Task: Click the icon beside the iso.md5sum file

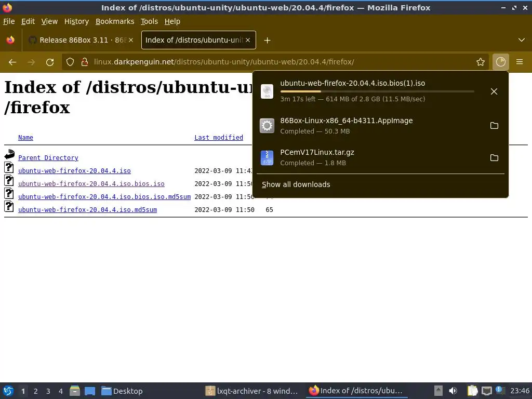Action: pyautogui.click(x=9, y=206)
